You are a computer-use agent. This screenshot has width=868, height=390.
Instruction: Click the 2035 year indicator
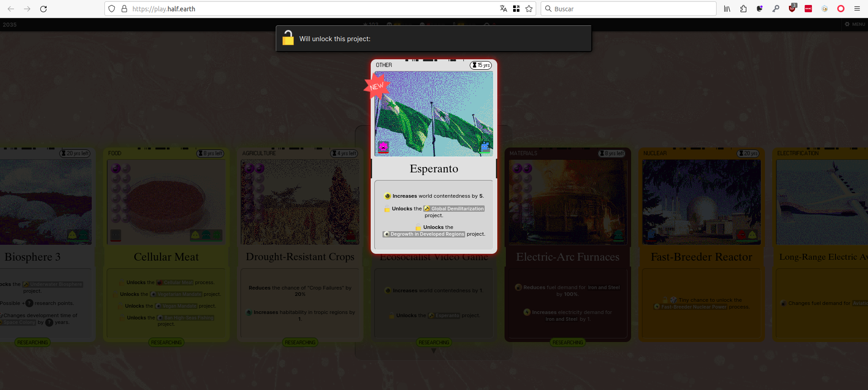point(9,24)
